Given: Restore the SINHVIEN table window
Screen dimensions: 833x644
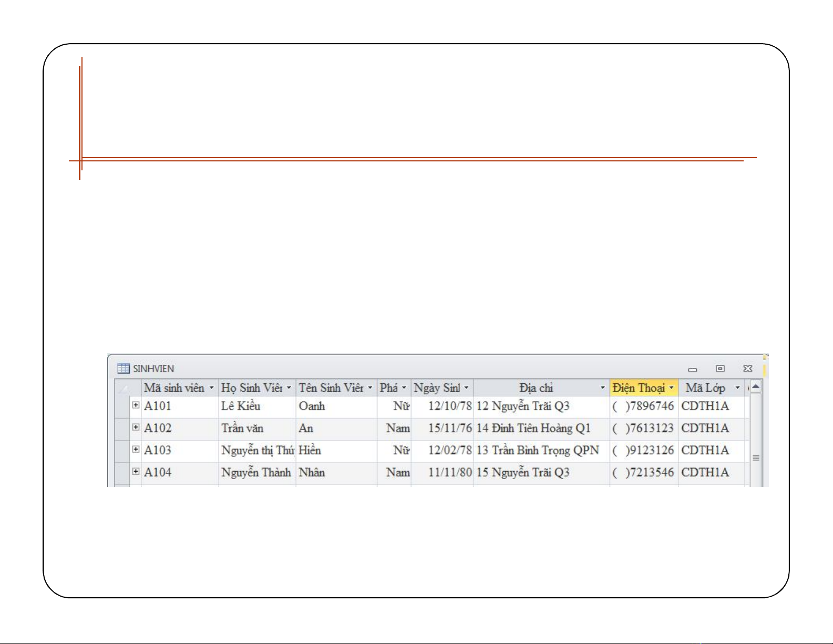Looking at the screenshot, I should coord(720,369).
